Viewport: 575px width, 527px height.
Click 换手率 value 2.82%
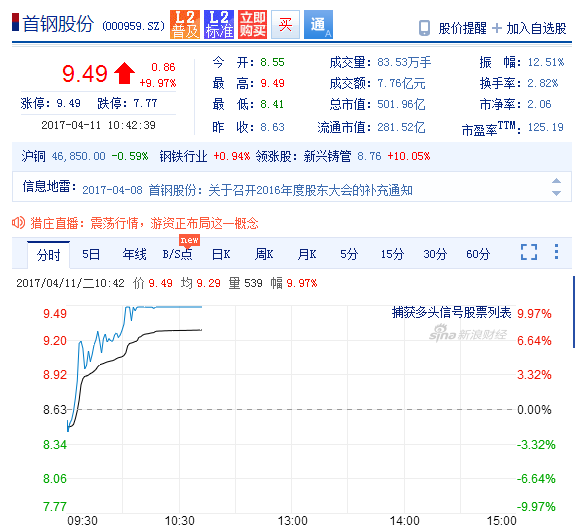click(x=543, y=84)
